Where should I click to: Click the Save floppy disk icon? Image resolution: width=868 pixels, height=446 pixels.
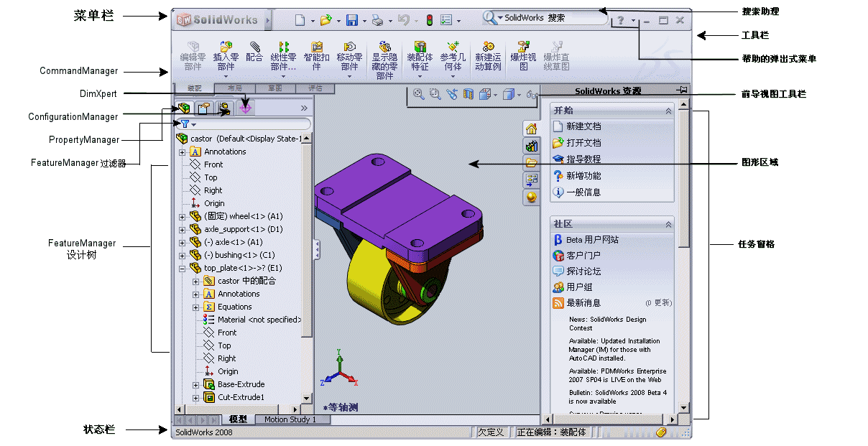[352, 20]
